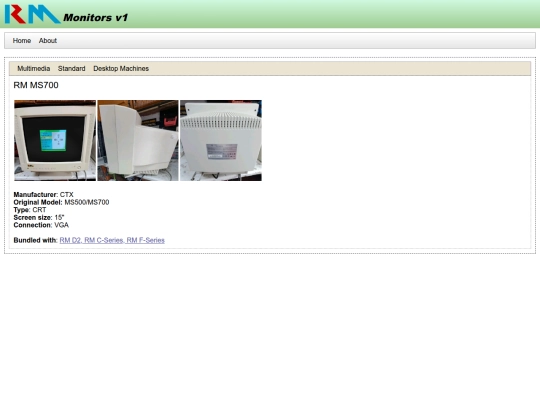
Task: Click the Monitors v1 title text
Action: (95, 18)
